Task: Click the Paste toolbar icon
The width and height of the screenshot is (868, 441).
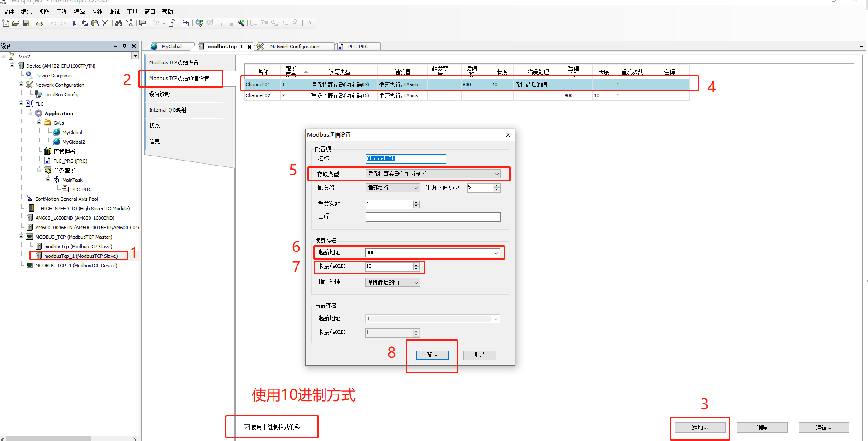Action: tap(94, 23)
